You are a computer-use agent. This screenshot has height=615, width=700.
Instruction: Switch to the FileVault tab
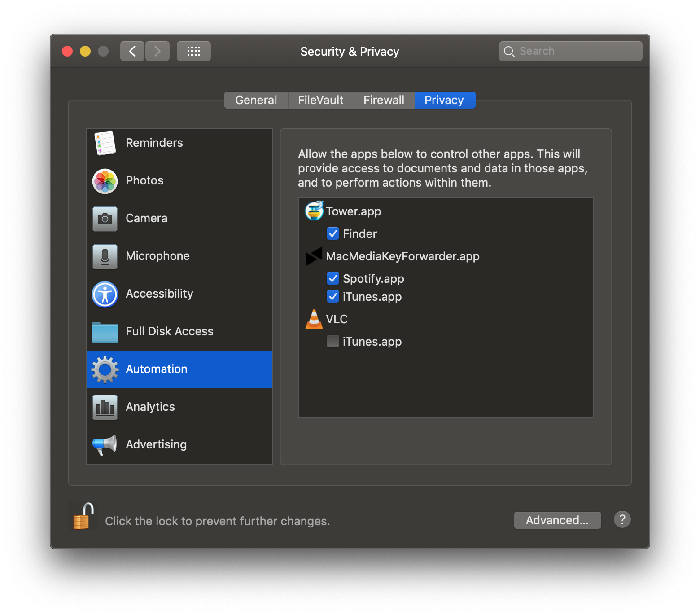[x=320, y=100]
